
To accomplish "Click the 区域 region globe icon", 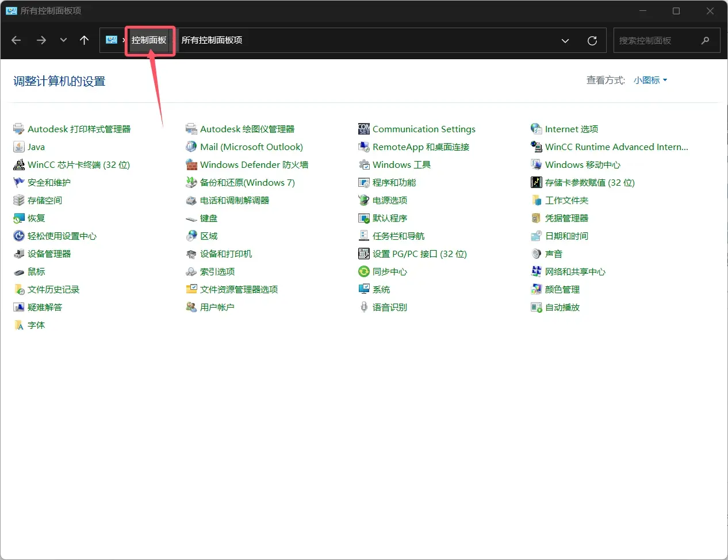I will tap(191, 236).
